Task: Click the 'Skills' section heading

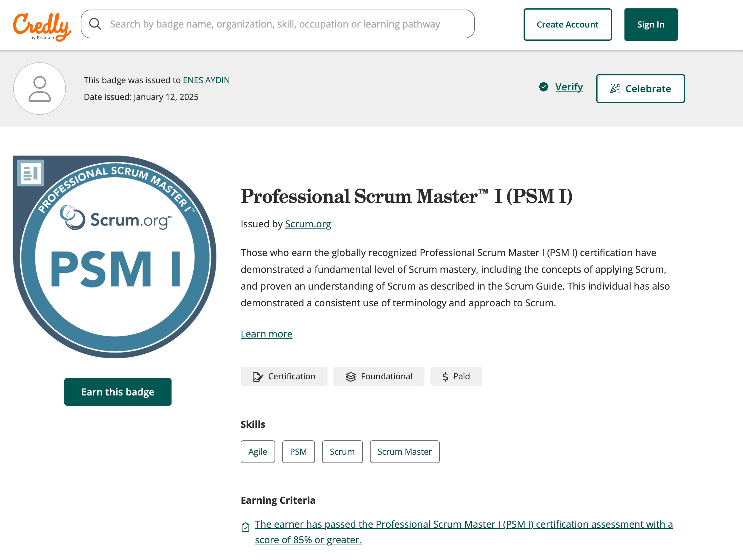Action: click(253, 424)
